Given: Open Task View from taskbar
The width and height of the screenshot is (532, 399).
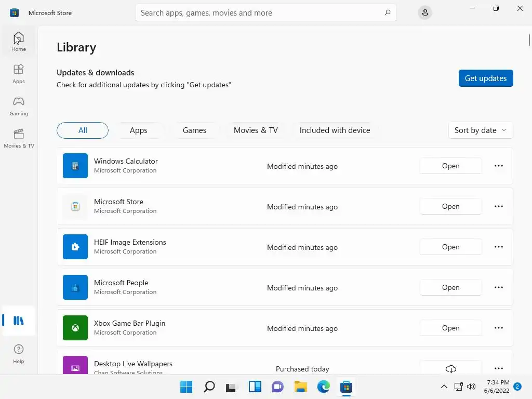Looking at the screenshot, I should click(x=232, y=387).
